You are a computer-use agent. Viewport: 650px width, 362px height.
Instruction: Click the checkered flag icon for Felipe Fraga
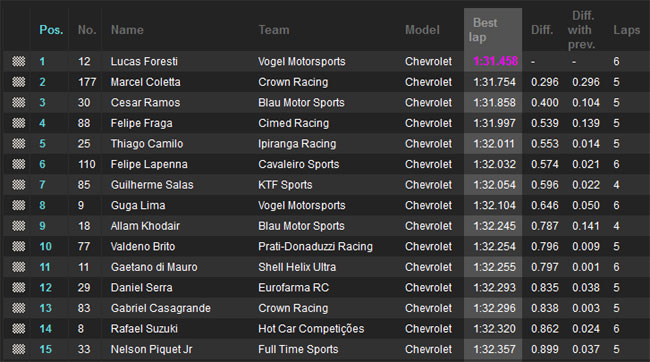pyautogui.click(x=18, y=123)
